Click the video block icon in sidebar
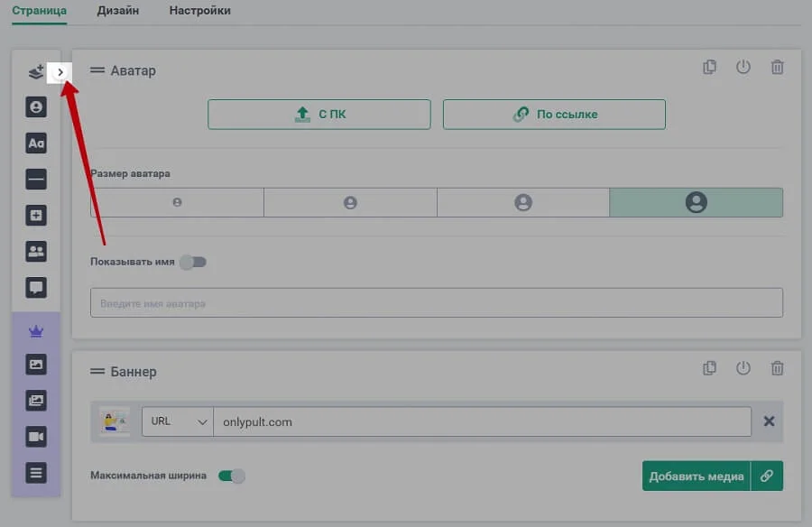Screen dimensions: 812x527 (x=36, y=437)
